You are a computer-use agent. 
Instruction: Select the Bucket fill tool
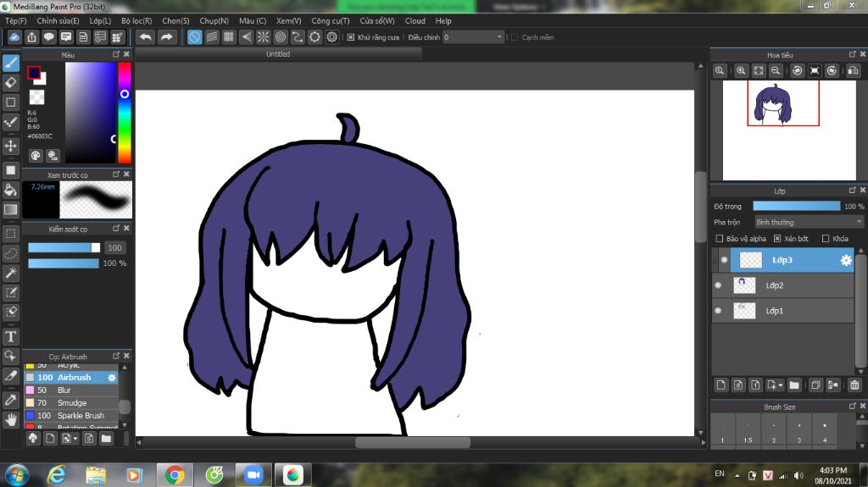point(11,190)
